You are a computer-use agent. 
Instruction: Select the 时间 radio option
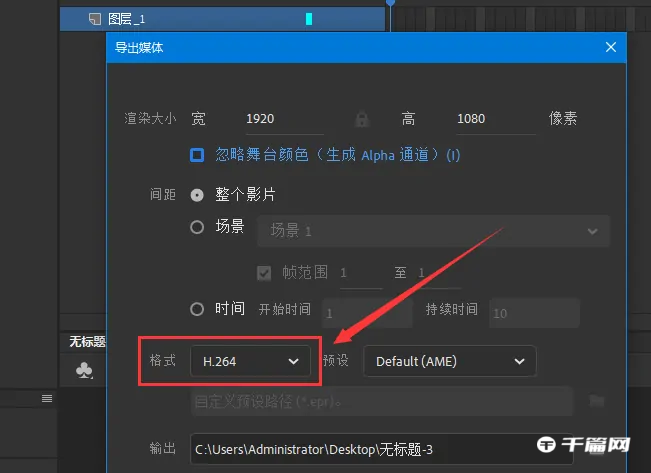(x=197, y=309)
